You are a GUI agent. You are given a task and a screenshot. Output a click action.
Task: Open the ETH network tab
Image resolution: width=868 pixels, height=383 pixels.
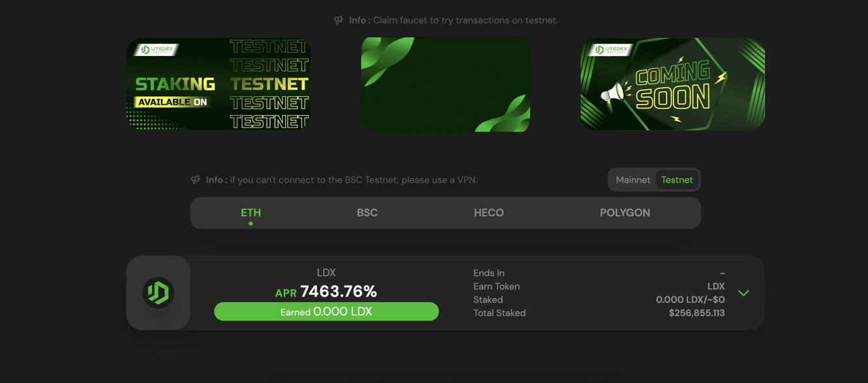tap(250, 213)
